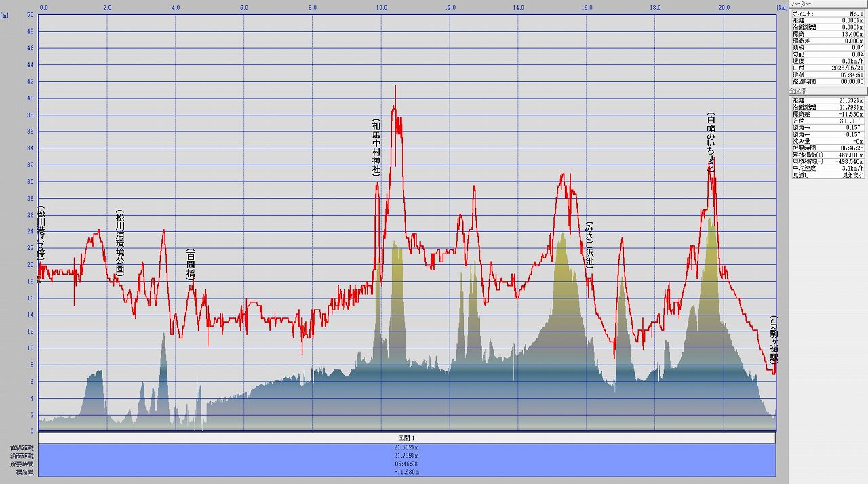Select the 相馬中村神社 waypoint label
868x484 pixels.
point(376,147)
